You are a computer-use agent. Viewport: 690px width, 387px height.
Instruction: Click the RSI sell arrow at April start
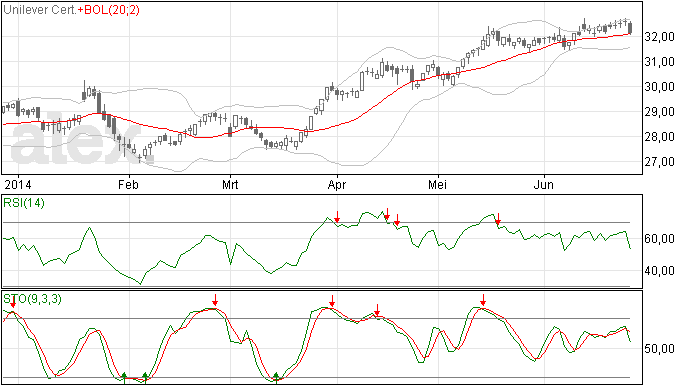pyautogui.click(x=337, y=217)
